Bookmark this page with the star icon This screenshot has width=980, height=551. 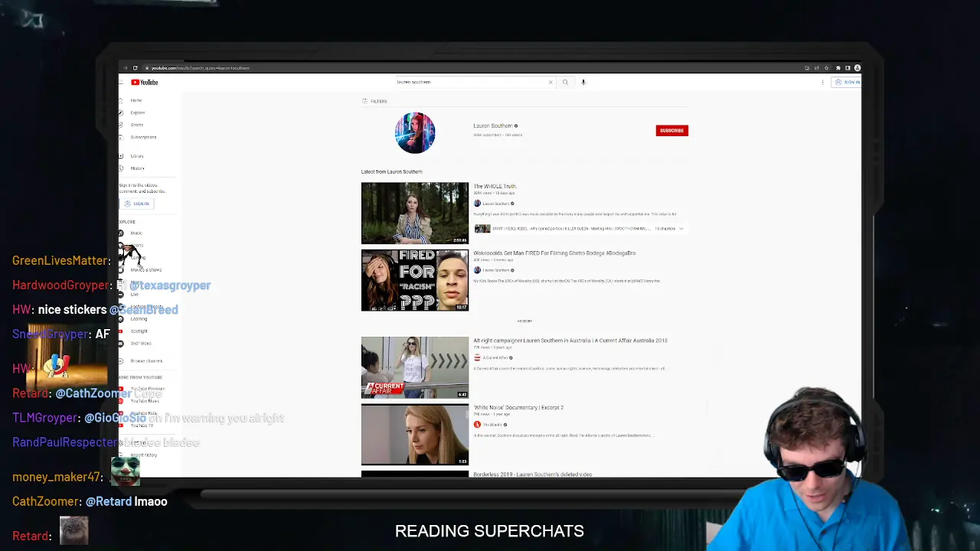coord(827,68)
